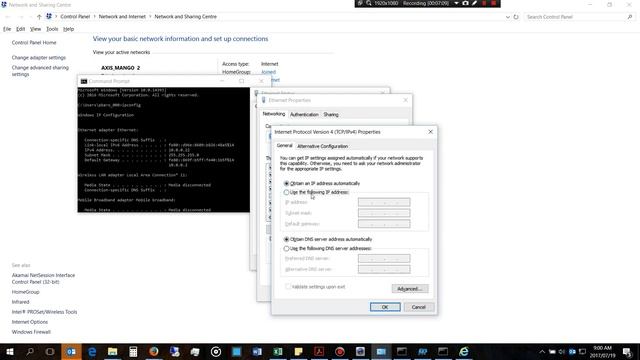Image resolution: width=640 pixels, height=360 pixels.
Task: Open the Edit menu
Action: click(x=20, y=29)
